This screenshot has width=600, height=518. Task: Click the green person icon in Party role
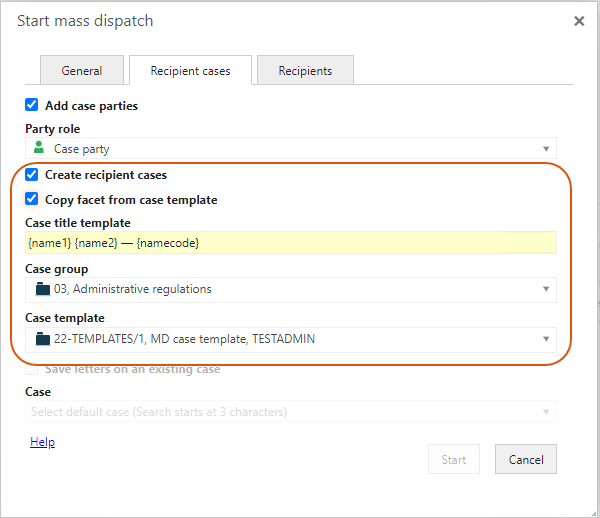pos(39,149)
